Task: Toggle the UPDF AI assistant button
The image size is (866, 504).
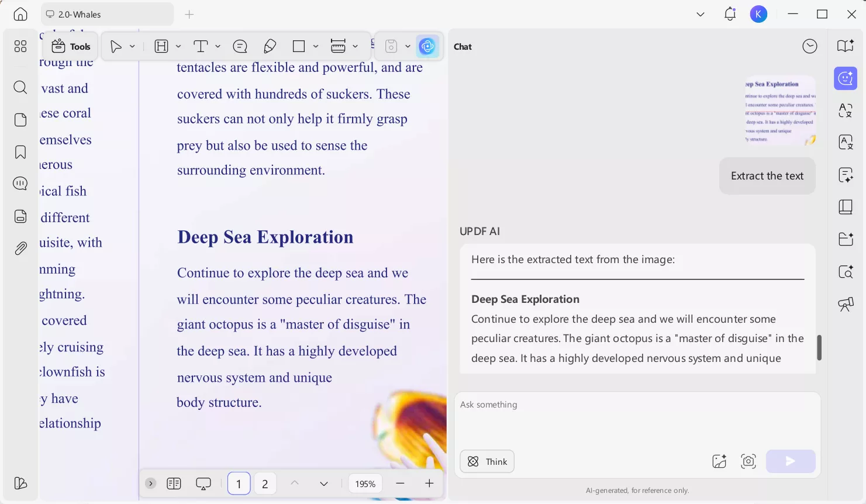Action: 428,46
